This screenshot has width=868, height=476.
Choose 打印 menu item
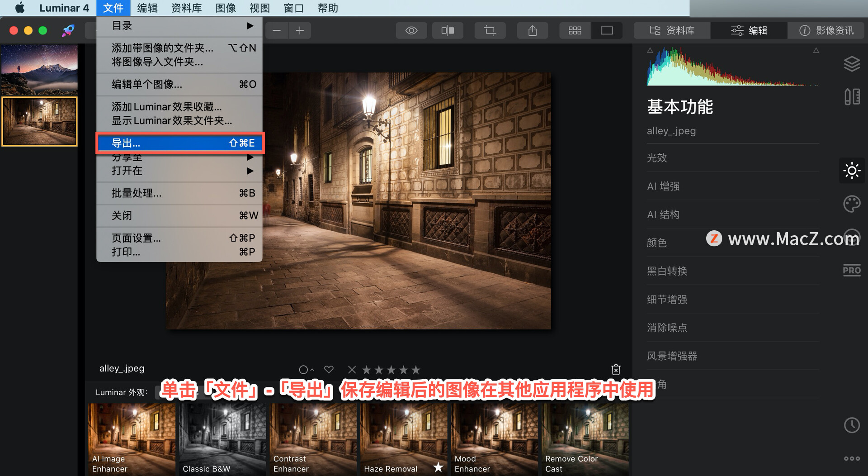pyautogui.click(x=179, y=252)
